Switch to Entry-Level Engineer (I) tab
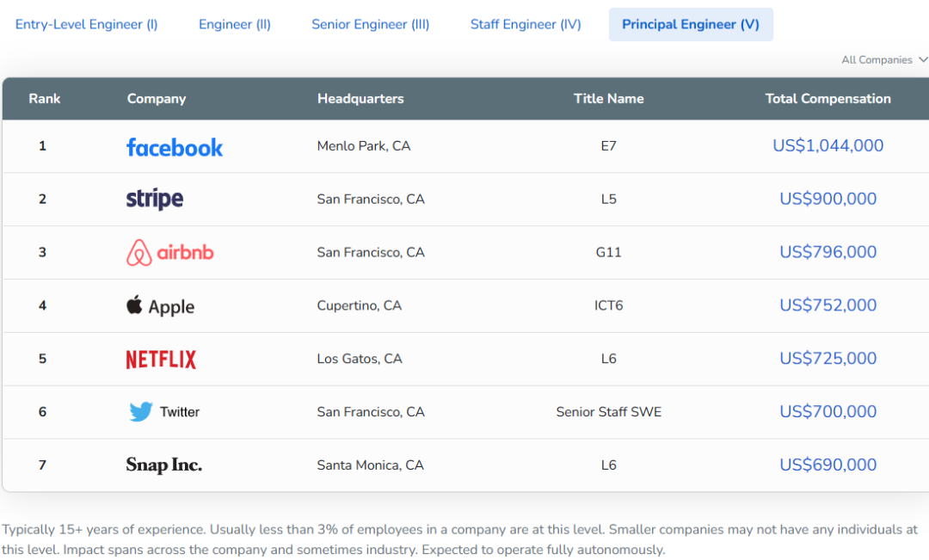This screenshot has height=560, width=929. 87,24
